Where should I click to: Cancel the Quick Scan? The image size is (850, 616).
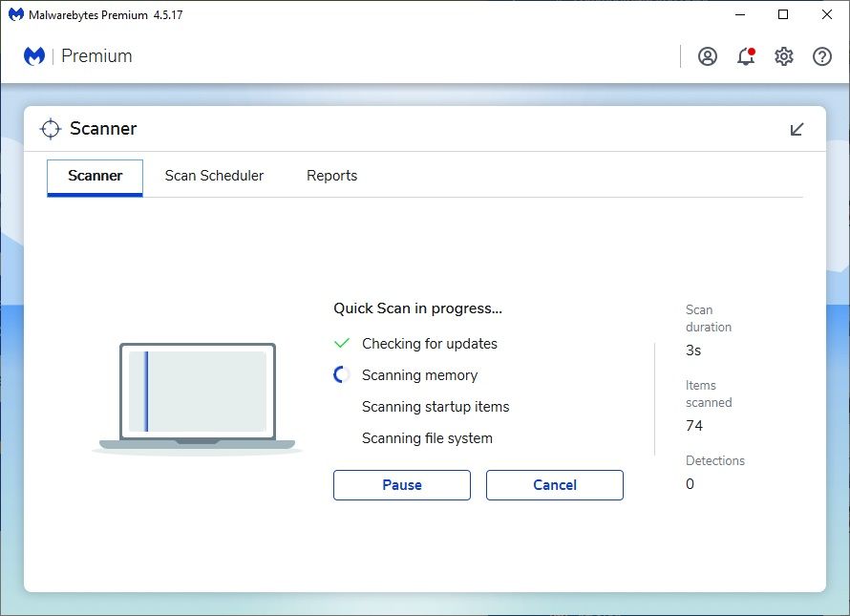[555, 485]
